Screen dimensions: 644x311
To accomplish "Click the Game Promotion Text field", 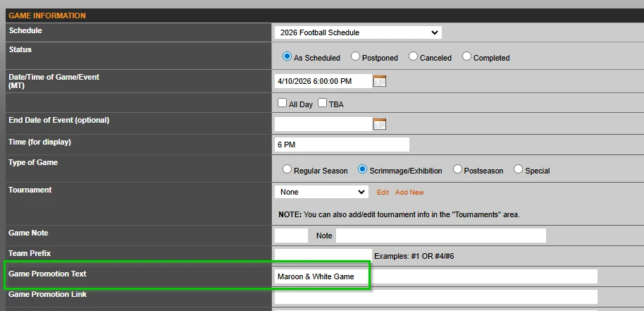I will (x=435, y=276).
